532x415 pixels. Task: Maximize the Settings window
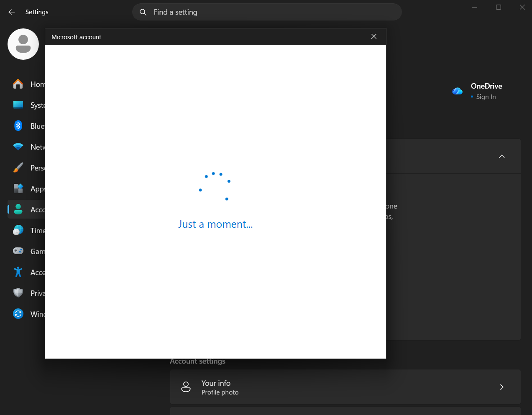tap(499, 7)
